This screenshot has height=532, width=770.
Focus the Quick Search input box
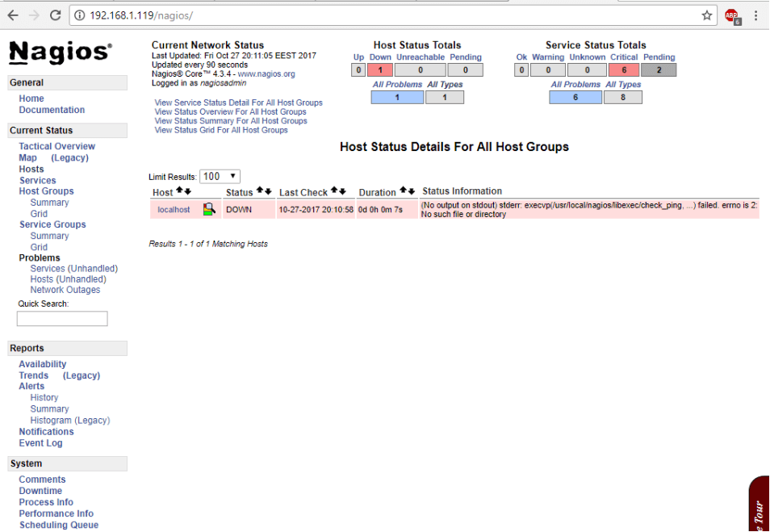click(x=62, y=318)
